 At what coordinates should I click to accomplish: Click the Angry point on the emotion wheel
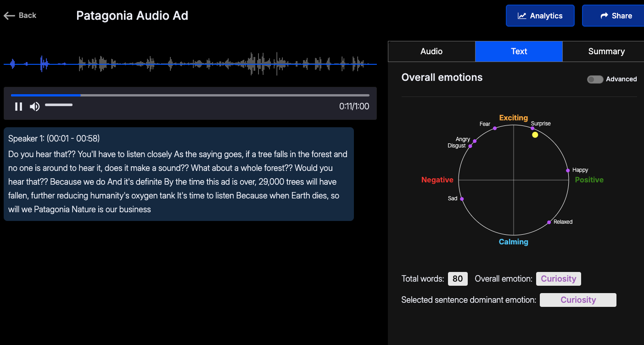[x=475, y=141]
